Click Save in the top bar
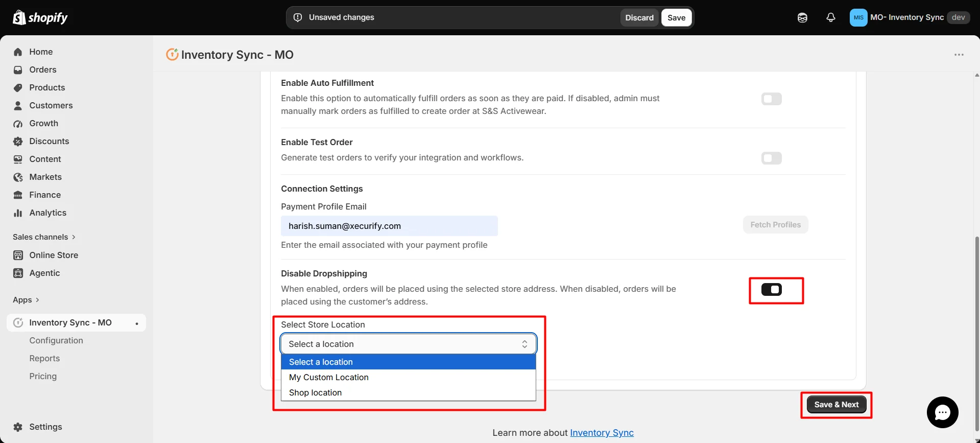Image resolution: width=980 pixels, height=443 pixels. point(676,17)
